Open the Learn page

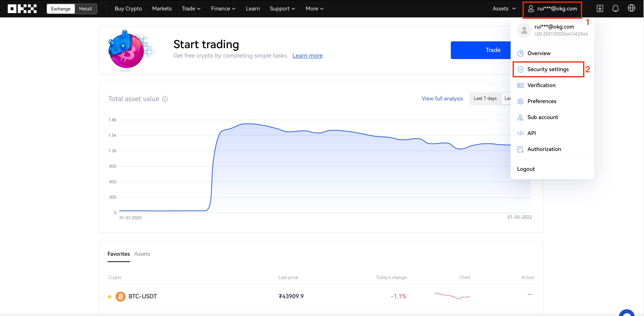click(x=253, y=8)
